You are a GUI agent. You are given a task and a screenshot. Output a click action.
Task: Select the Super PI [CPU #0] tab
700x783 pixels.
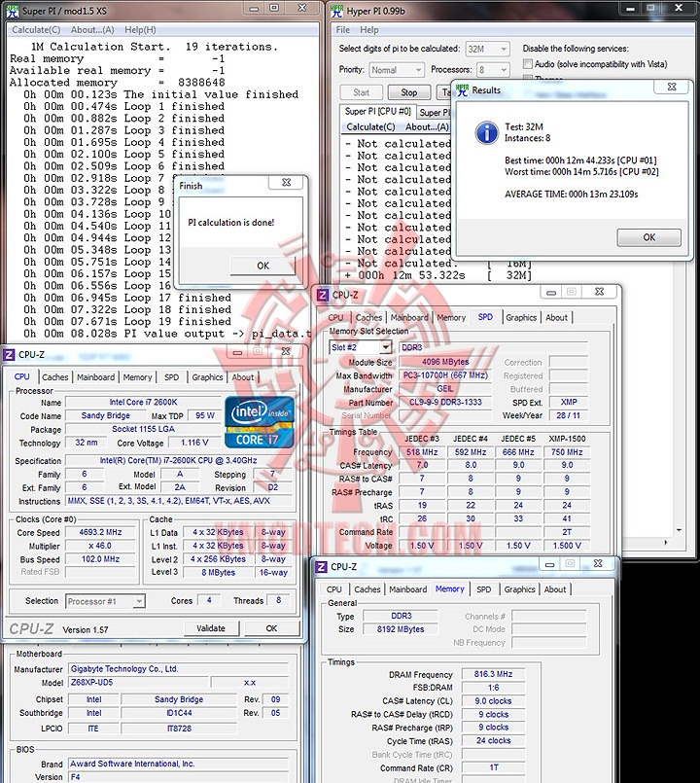point(377,111)
